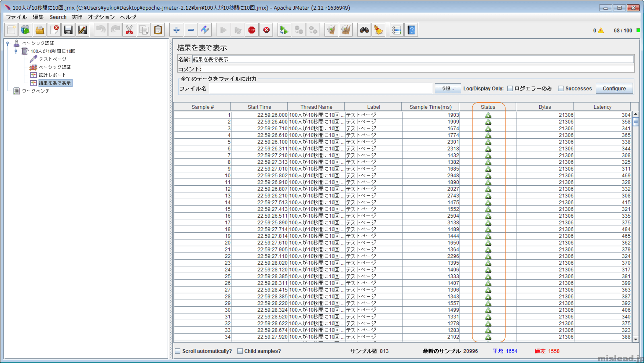Open the 編集 menu
This screenshot has height=363, width=644.
tap(38, 17)
